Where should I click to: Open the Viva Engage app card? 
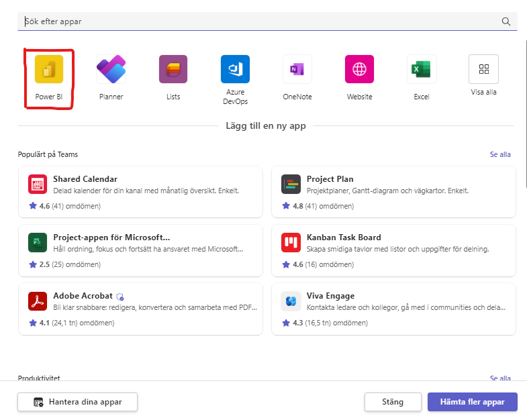pos(393,309)
